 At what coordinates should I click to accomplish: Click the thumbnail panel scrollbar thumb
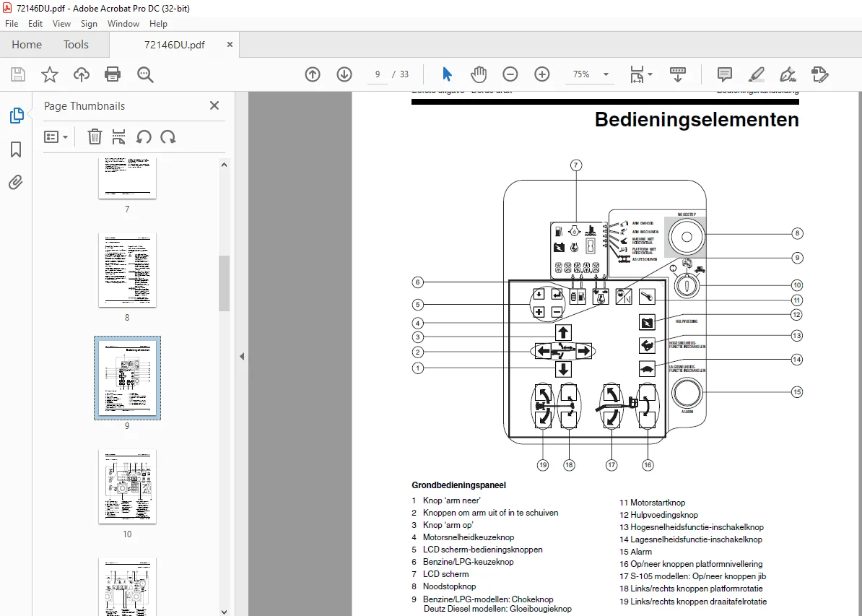224,283
